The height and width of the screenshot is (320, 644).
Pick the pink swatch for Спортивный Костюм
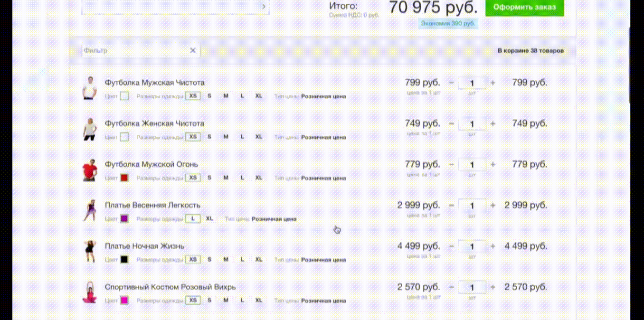tap(124, 301)
